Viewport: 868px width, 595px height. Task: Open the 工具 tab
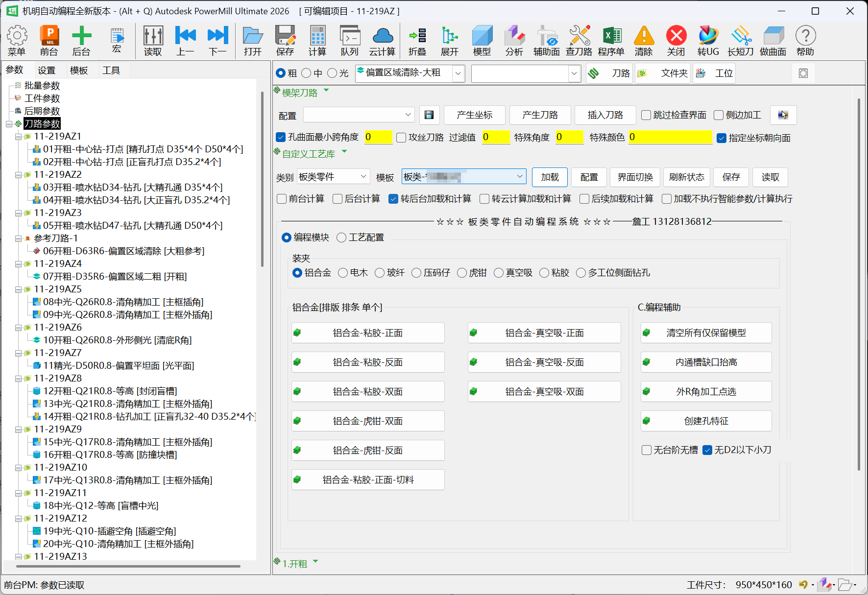[111, 71]
